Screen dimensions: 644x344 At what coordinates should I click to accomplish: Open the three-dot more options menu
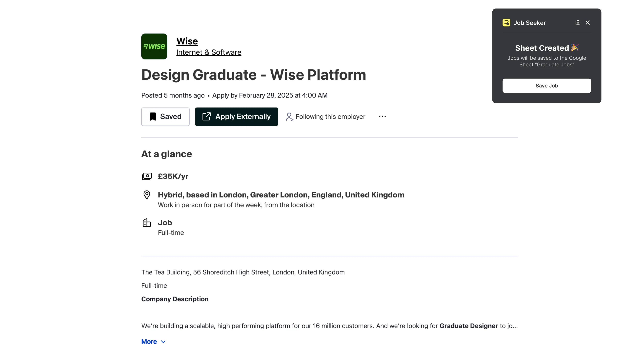[x=382, y=116]
